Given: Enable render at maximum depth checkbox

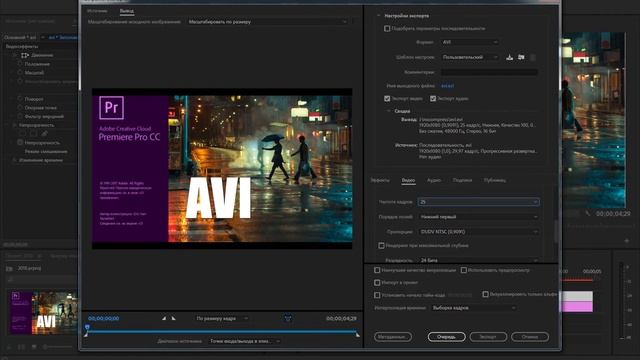Looking at the screenshot, I should pos(381,245).
